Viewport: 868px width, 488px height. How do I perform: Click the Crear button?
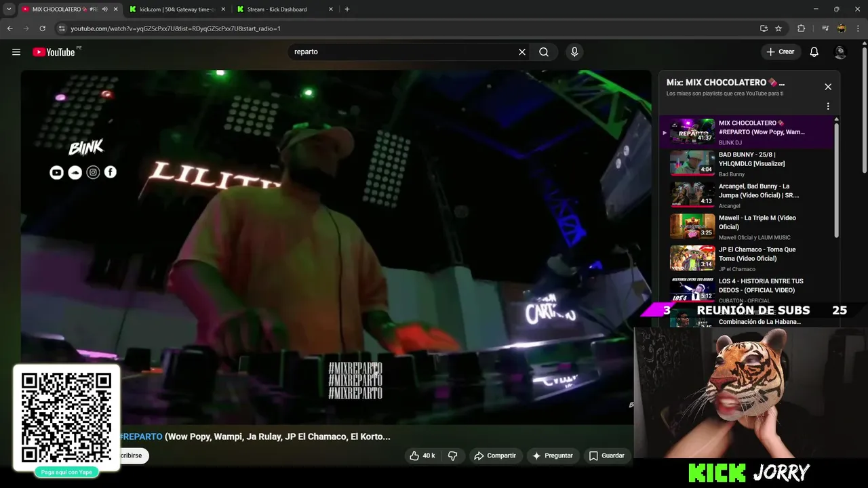(x=781, y=52)
